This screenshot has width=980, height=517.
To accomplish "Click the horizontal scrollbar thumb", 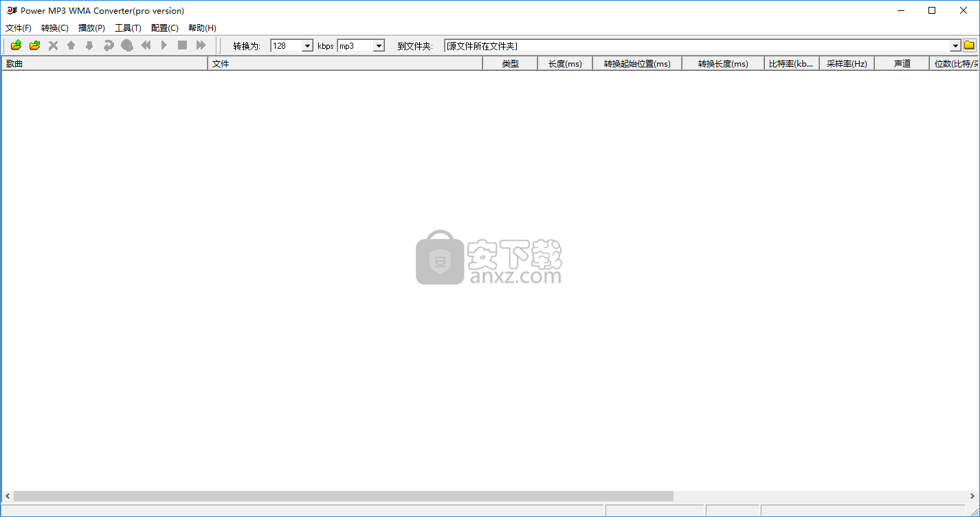I will (x=344, y=496).
